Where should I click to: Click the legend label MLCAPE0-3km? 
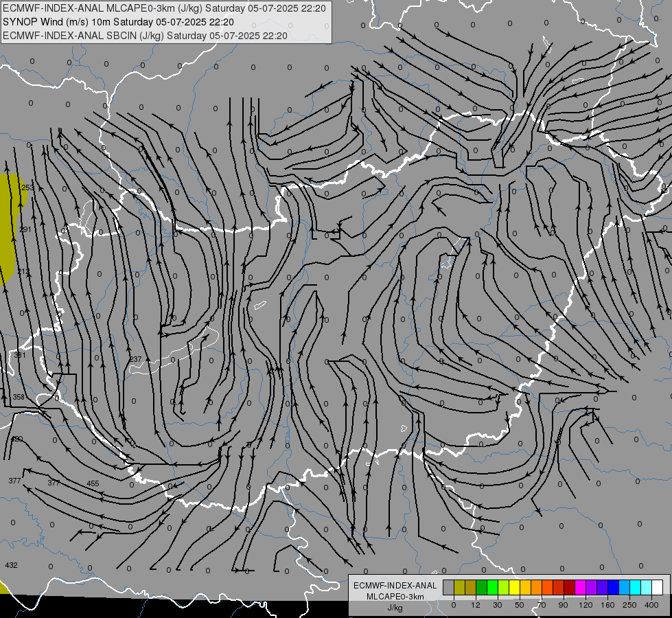[x=395, y=597]
